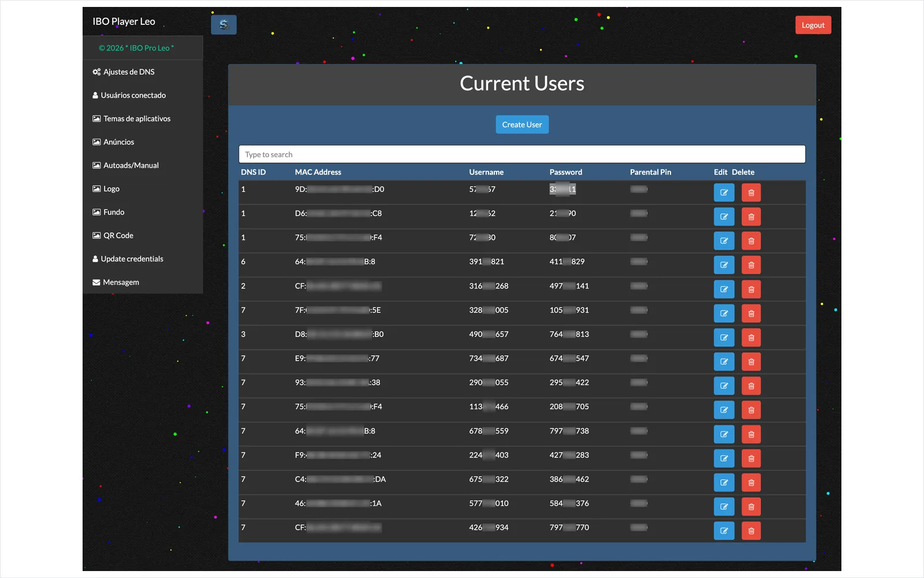The image size is (924, 578).
Task: Select password value 497…141
Action: pyautogui.click(x=569, y=286)
